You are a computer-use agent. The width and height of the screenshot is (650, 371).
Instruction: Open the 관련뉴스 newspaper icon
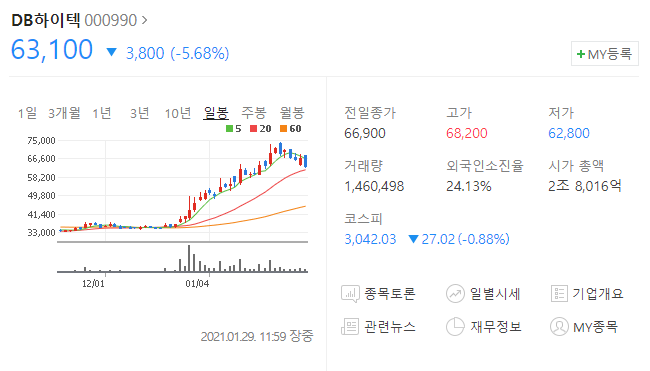350,327
